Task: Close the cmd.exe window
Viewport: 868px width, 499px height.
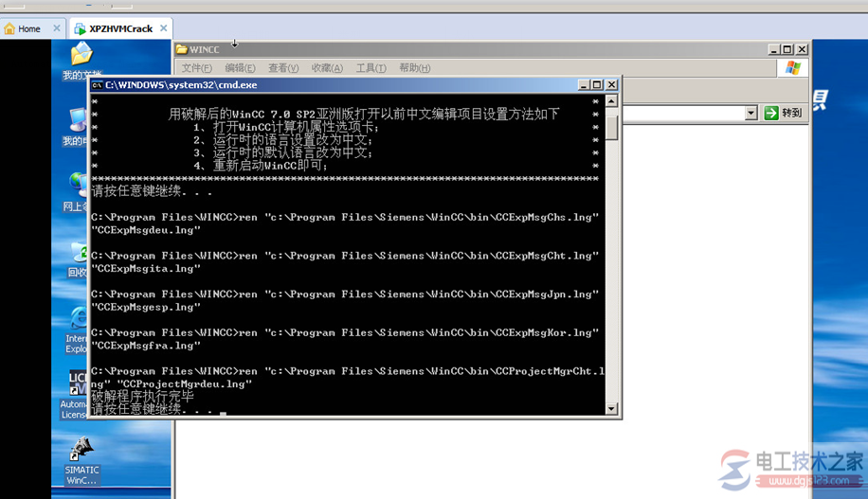Action: click(x=611, y=84)
